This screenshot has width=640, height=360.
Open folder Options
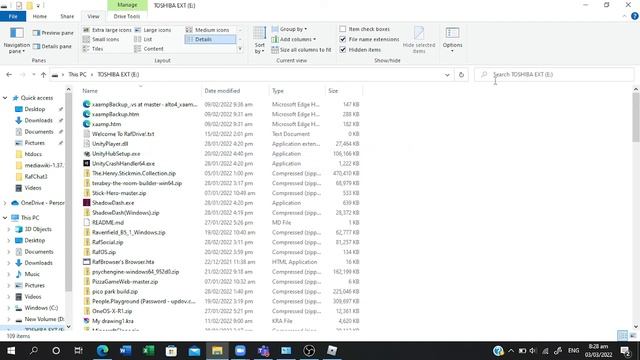[452, 39]
